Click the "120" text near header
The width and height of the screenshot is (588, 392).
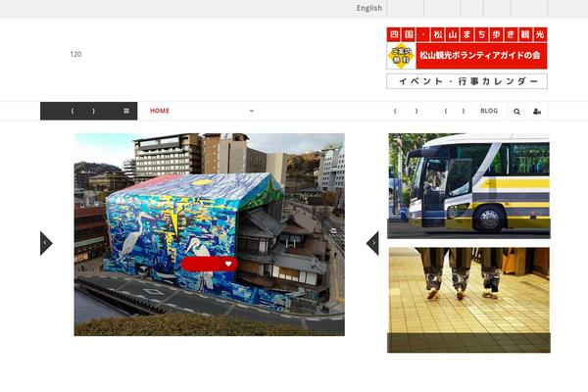pyautogui.click(x=75, y=54)
